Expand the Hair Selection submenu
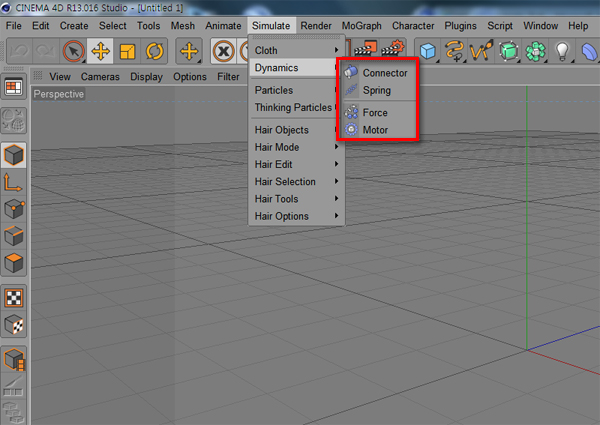Image resolution: width=600 pixels, height=425 pixels. (x=297, y=182)
